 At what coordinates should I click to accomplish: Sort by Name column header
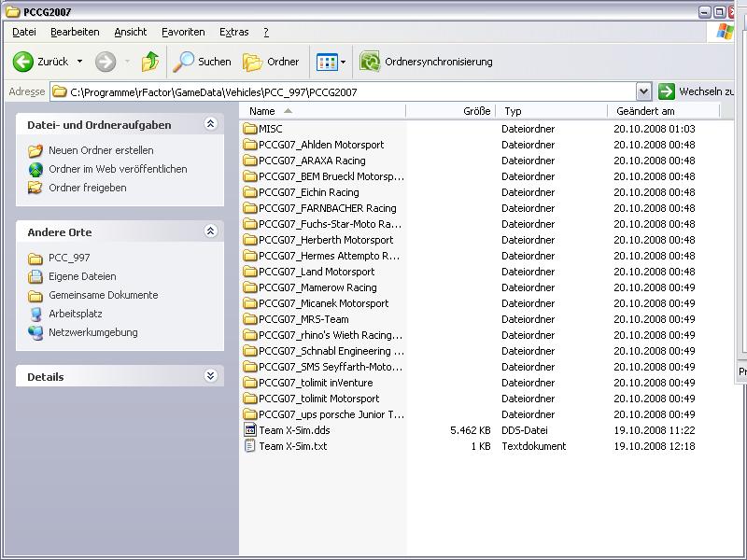pyautogui.click(x=322, y=111)
